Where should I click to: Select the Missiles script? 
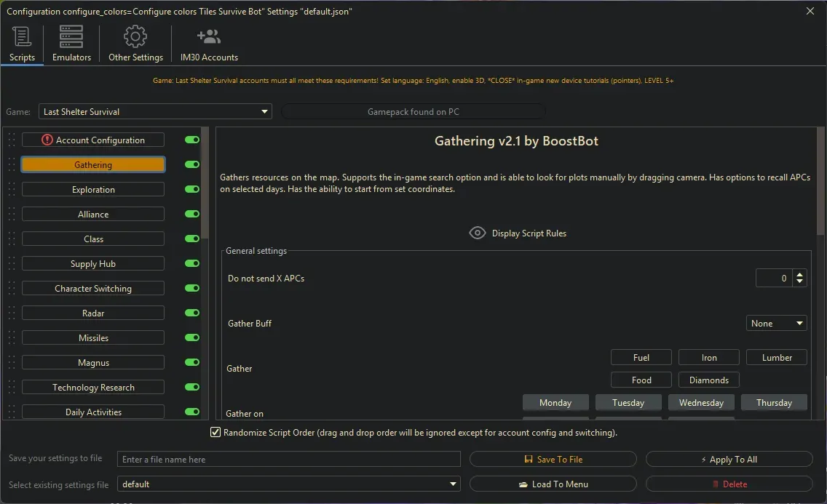tap(93, 338)
